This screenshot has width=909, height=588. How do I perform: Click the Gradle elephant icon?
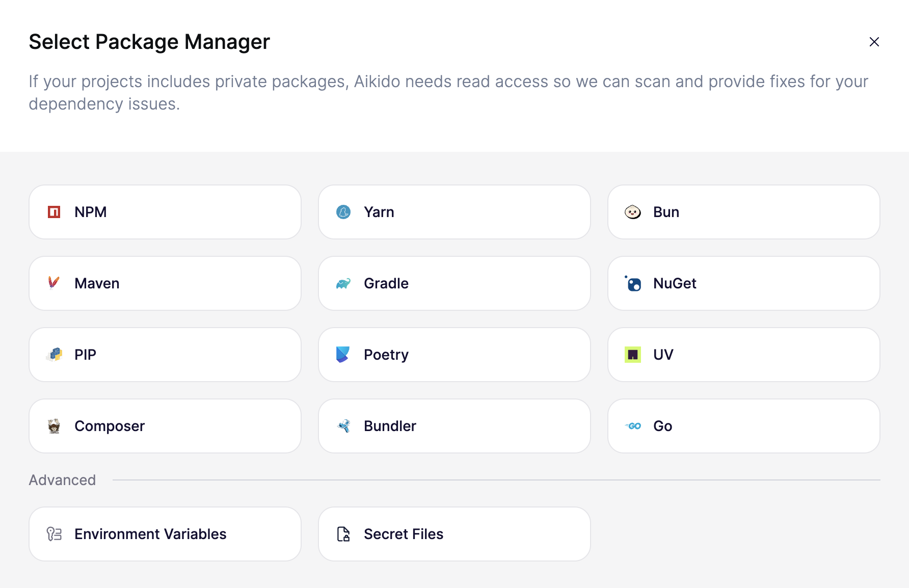click(x=343, y=283)
